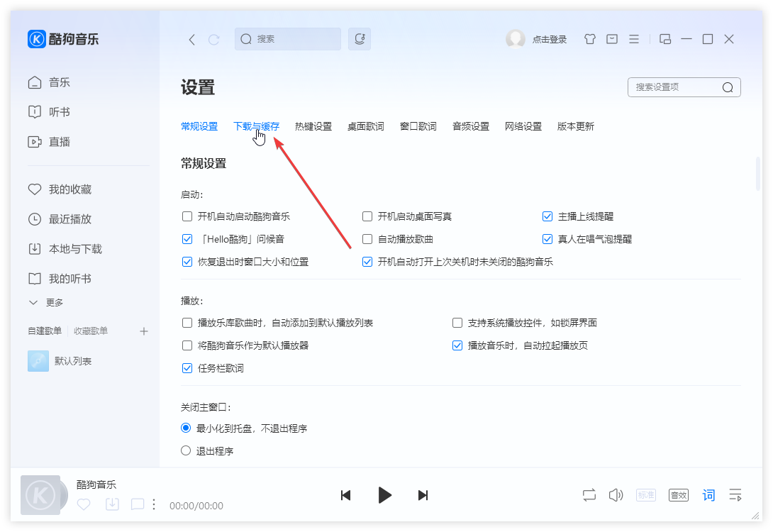Enable launch KuGou on startup checkbox

(187, 216)
